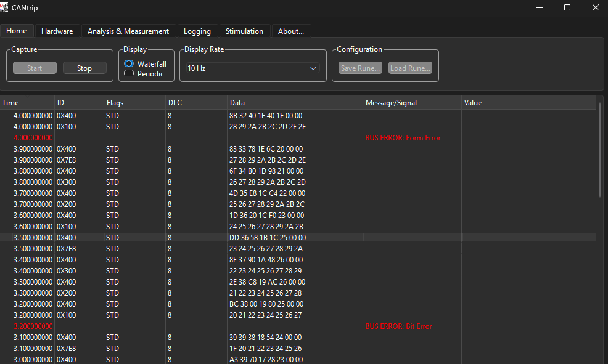Stop the capture
This screenshot has width=608, height=364.
pyautogui.click(x=84, y=68)
